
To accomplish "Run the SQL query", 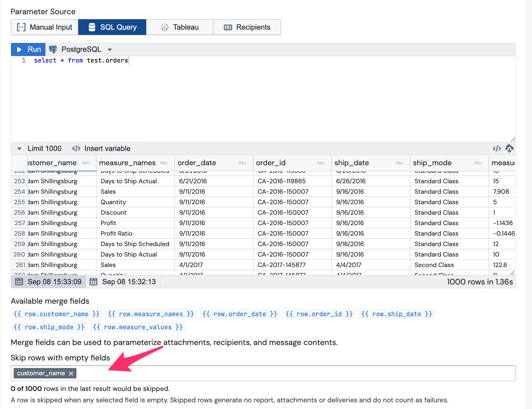I will [x=28, y=49].
